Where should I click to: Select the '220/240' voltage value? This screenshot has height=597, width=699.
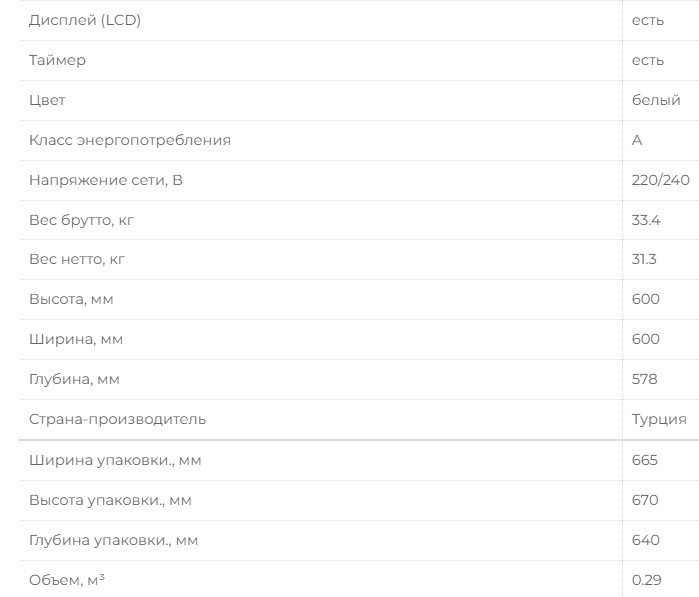[660, 180]
